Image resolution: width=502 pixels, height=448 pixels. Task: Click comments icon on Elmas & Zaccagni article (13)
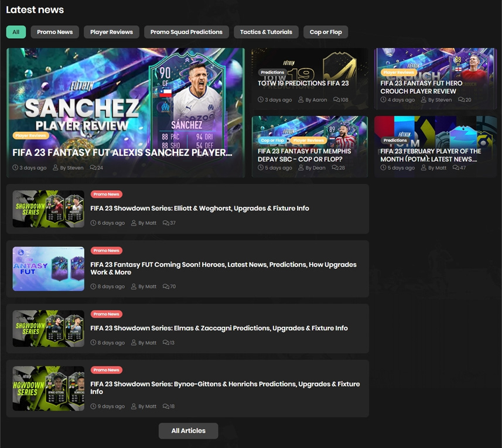[166, 343]
